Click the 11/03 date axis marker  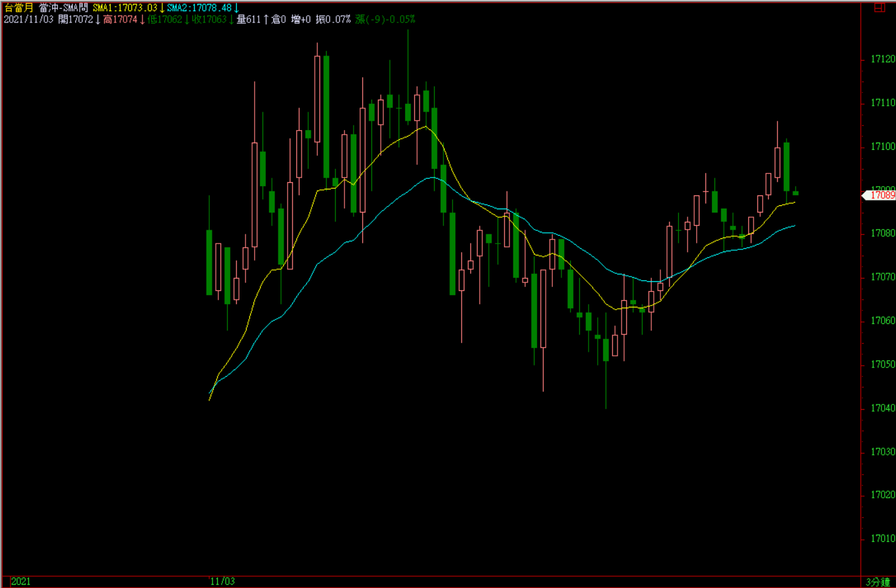(223, 581)
